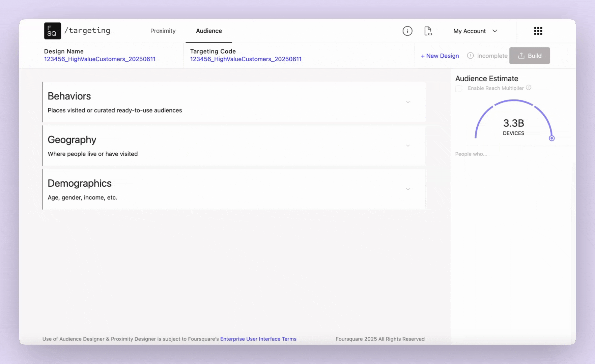The width and height of the screenshot is (595, 364).
Task: Open the info circle icon
Action: (407, 31)
